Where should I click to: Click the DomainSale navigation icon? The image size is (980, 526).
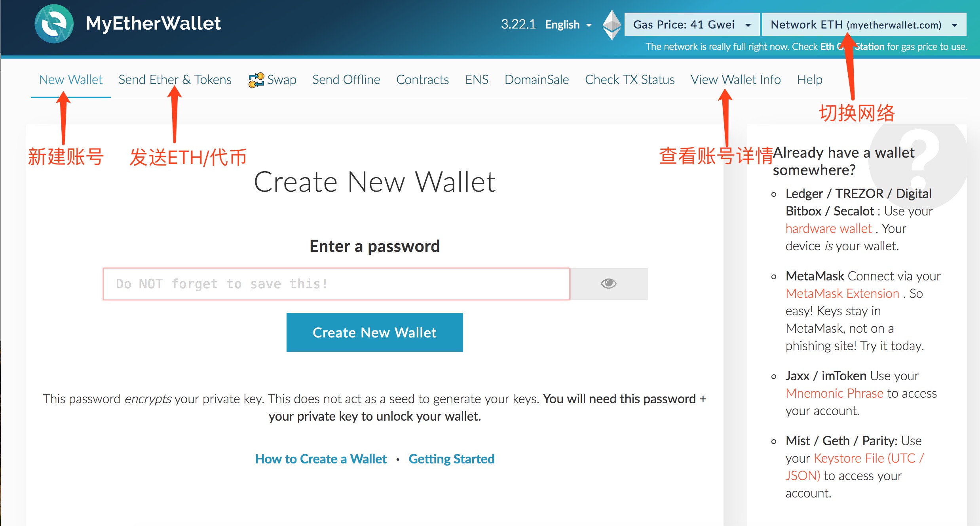tap(537, 79)
